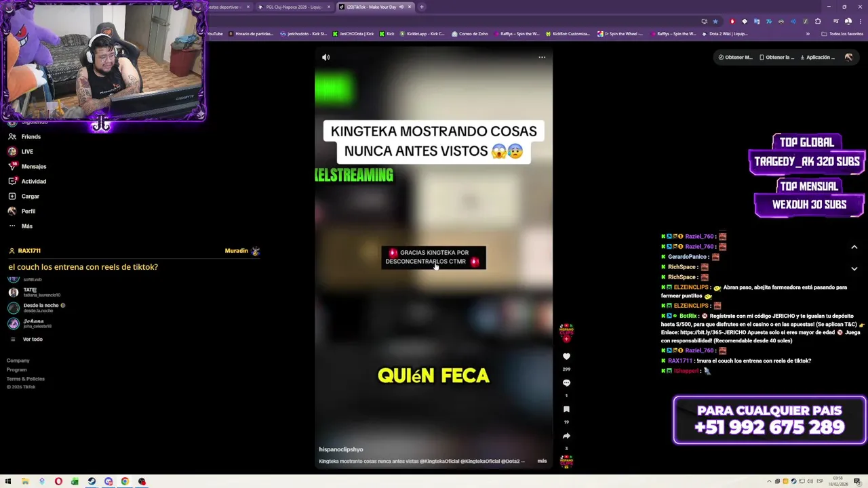This screenshot has height=488, width=868.
Task: Click the Obtener la app button
Action: pos(777,57)
